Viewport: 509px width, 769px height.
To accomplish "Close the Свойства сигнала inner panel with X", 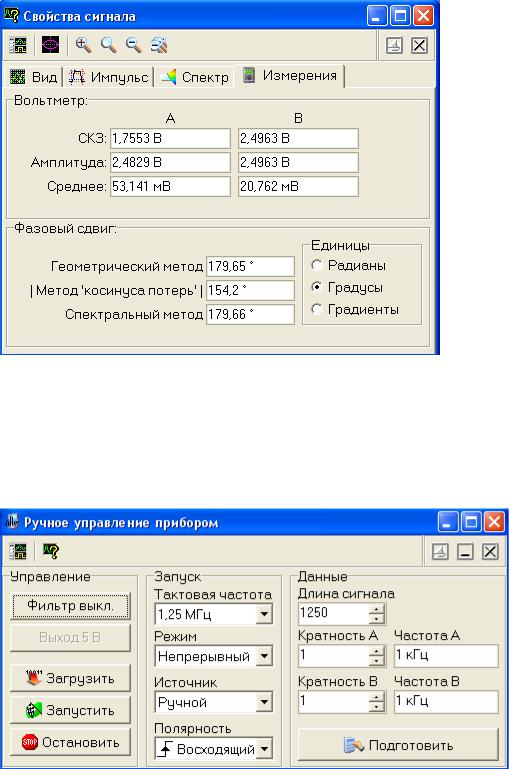I will (x=419, y=46).
